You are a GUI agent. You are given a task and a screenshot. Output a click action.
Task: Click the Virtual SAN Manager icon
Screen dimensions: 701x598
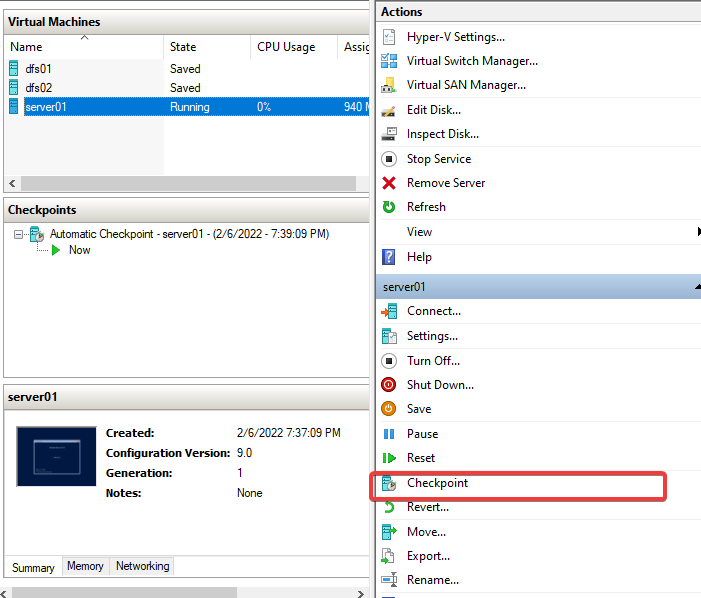click(389, 85)
